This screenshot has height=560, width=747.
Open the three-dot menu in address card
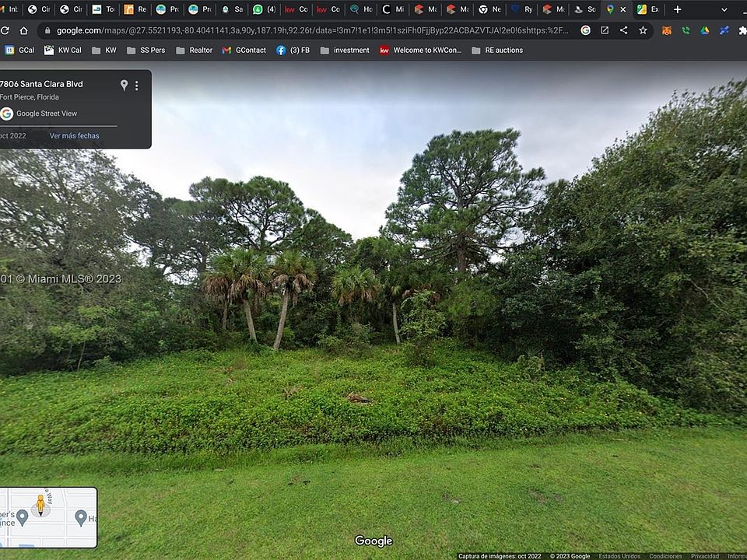coord(137,86)
